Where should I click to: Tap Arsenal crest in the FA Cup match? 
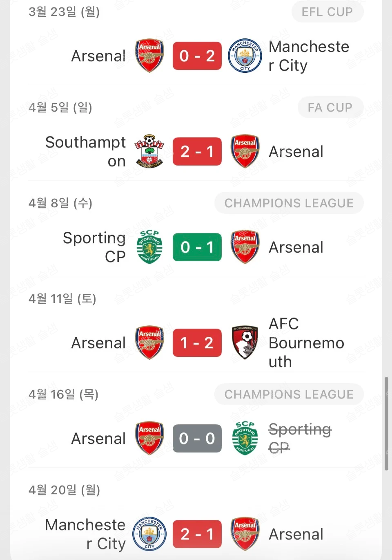(245, 152)
